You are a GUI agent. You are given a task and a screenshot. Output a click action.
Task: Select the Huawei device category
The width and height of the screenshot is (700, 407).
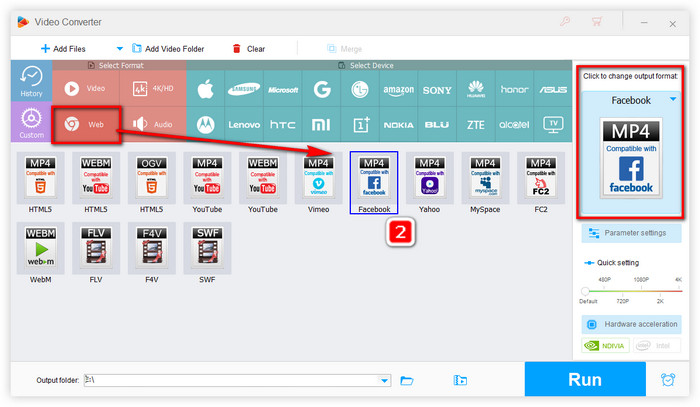(x=476, y=90)
